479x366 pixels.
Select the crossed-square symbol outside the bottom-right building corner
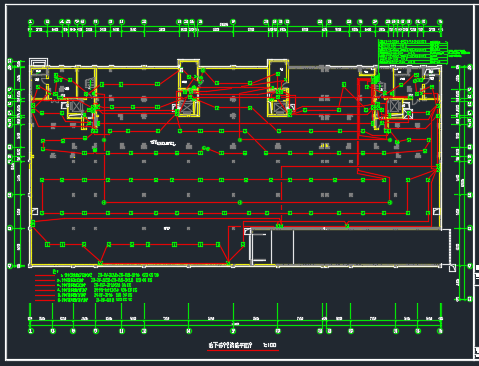[x=452, y=268]
